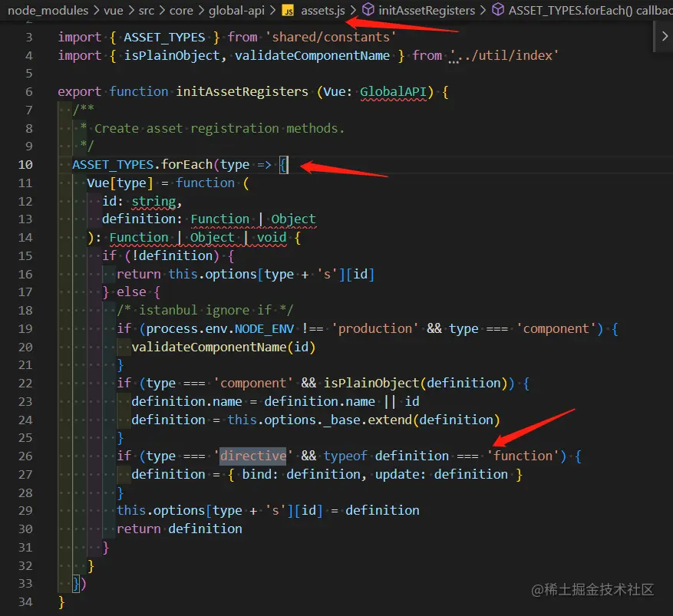Viewport: 673px width, 616px height.
Task: Click ASSET_TYPES identifier on line 10
Action: 113,165
